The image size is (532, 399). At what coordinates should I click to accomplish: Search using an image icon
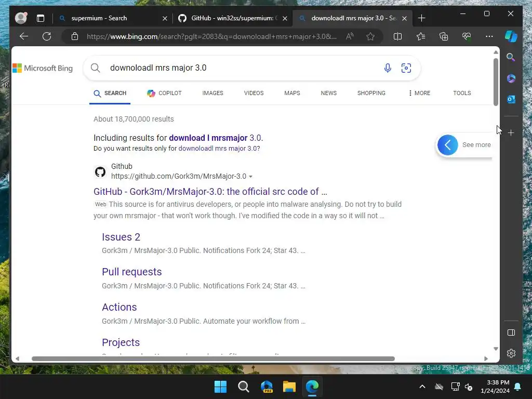[x=406, y=68]
